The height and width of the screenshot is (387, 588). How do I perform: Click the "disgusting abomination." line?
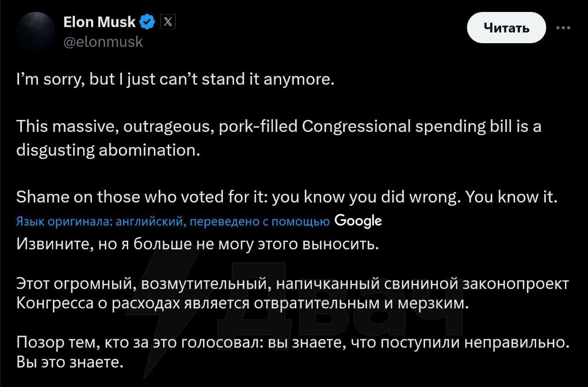tap(108, 150)
